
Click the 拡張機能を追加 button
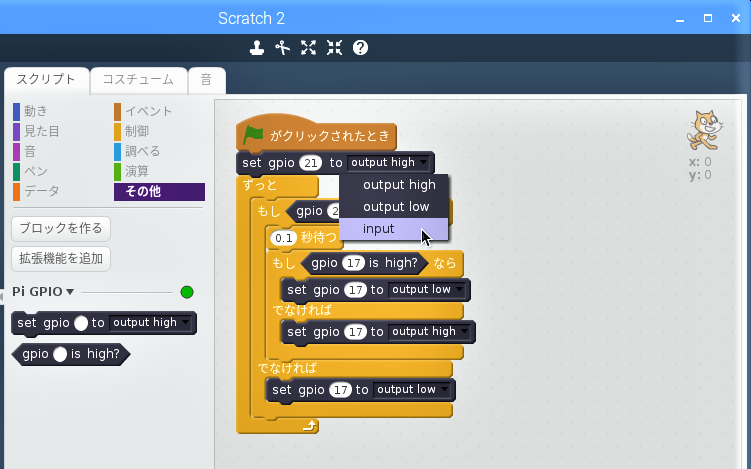(x=61, y=259)
